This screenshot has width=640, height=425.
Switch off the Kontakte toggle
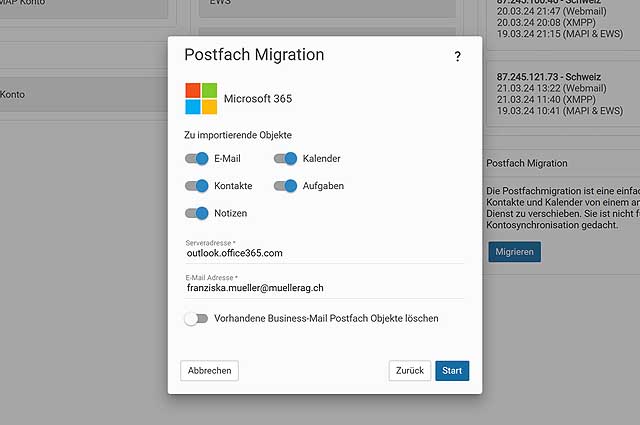(197, 186)
